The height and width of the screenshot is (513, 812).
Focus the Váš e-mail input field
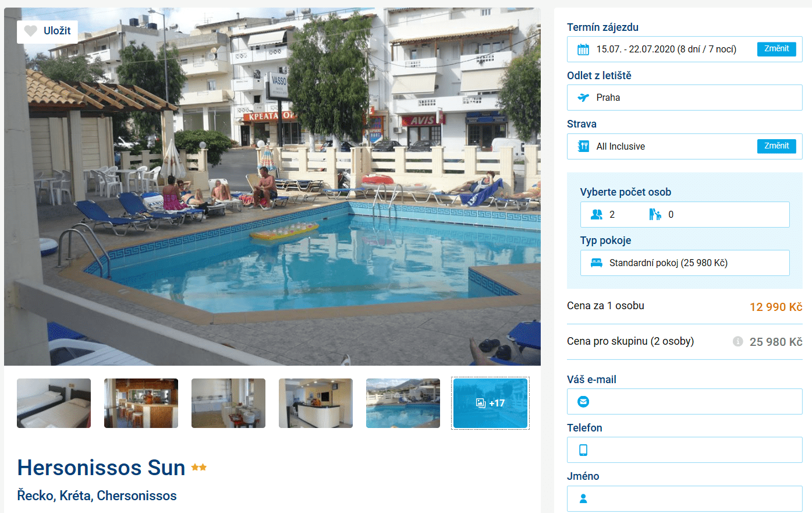[x=685, y=402]
